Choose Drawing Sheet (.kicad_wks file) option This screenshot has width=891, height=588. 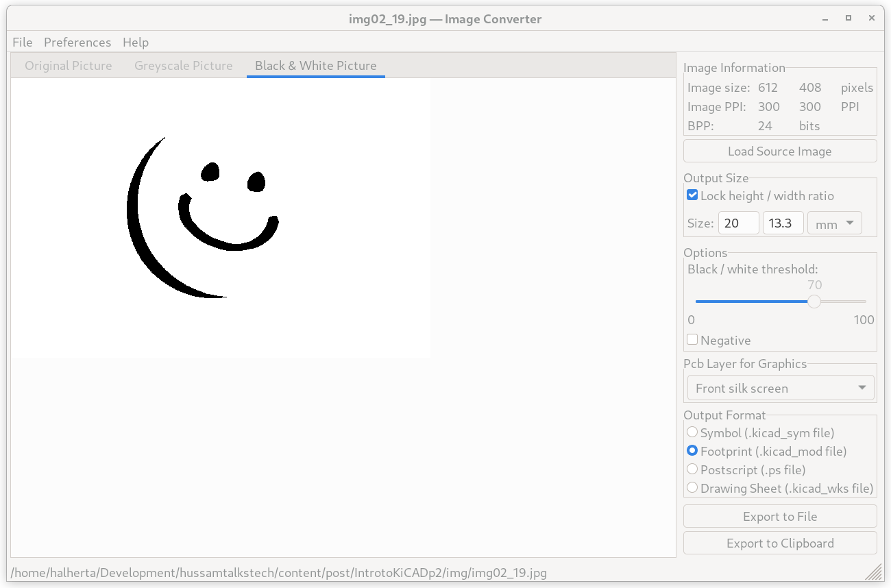point(692,488)
